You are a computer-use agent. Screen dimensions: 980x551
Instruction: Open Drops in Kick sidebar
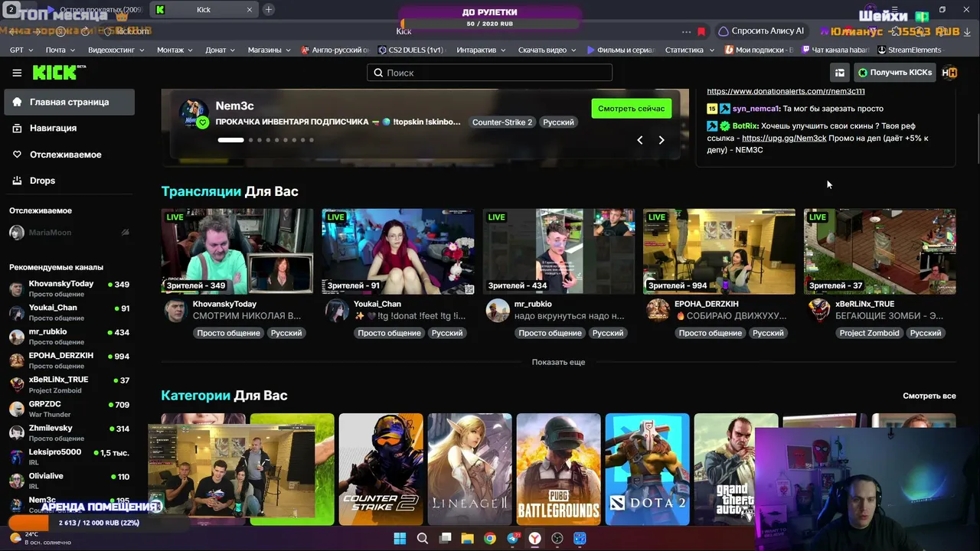point(69,181)
